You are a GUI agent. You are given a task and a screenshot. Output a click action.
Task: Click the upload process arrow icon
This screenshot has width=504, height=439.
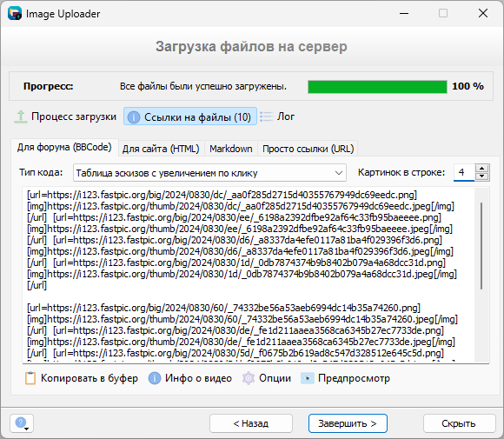pos(21,116)
